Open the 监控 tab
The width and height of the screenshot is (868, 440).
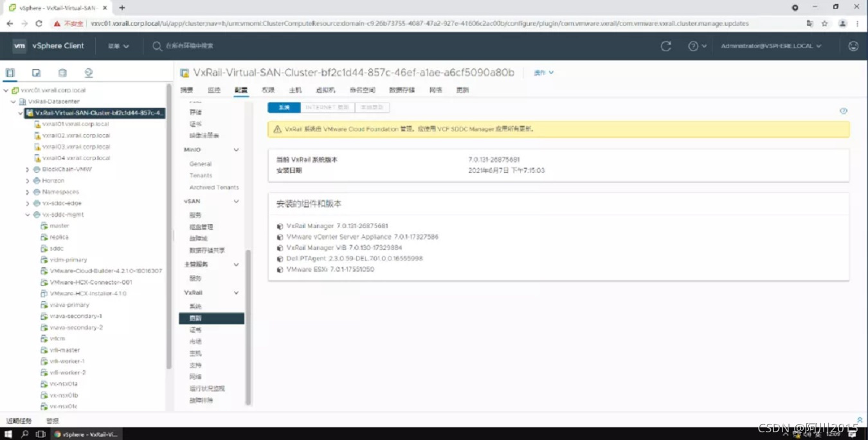point(214,90)
